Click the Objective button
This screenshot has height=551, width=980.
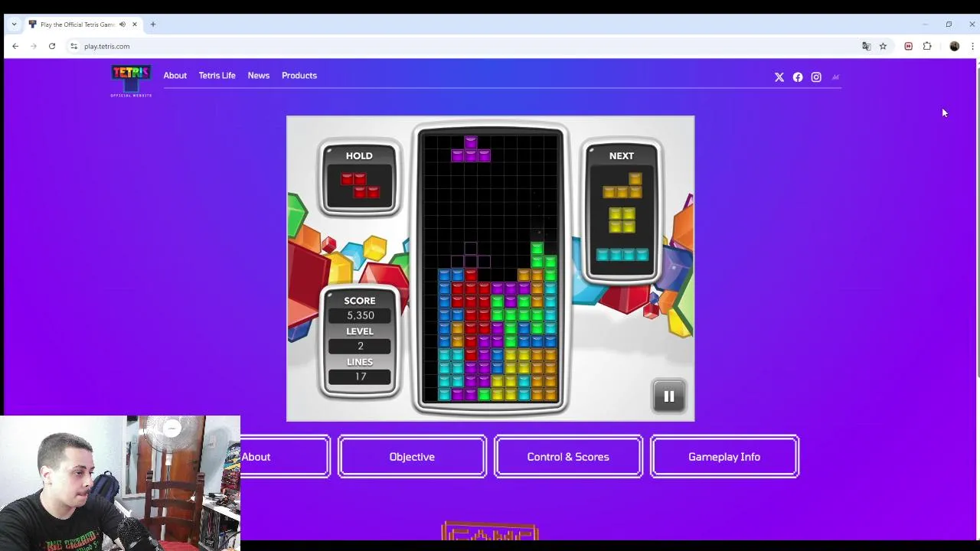pyautogui.click(x=412, y=457)
